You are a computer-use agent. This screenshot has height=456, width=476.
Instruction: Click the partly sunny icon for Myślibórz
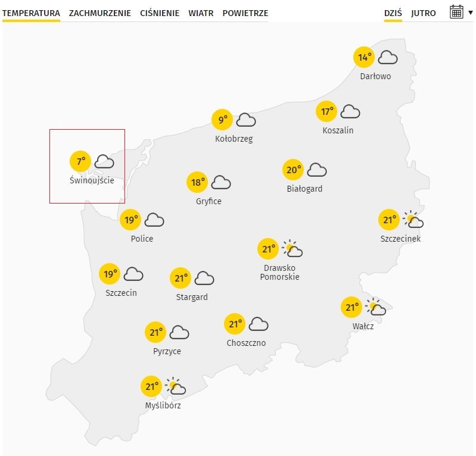coord(176,386)
